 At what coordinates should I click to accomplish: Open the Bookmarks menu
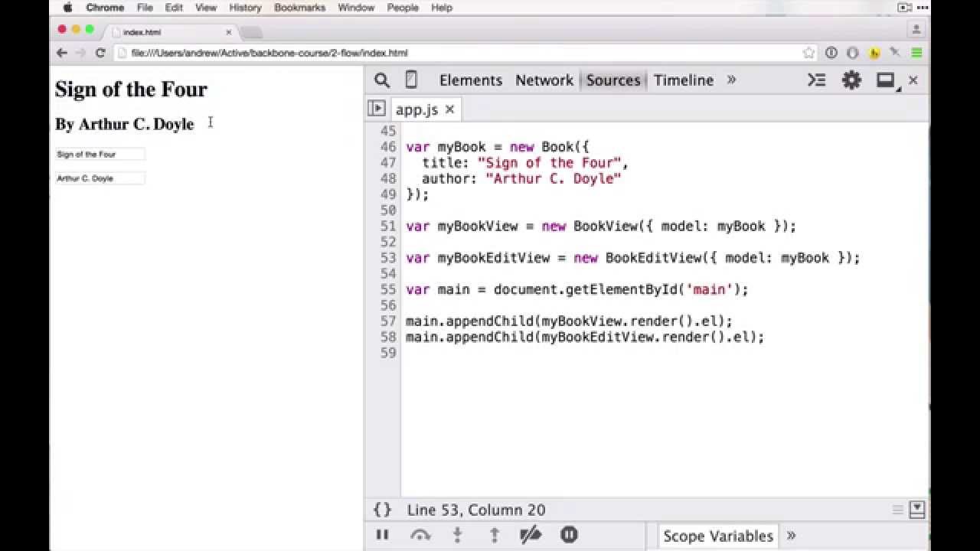[x=300, y=8]
